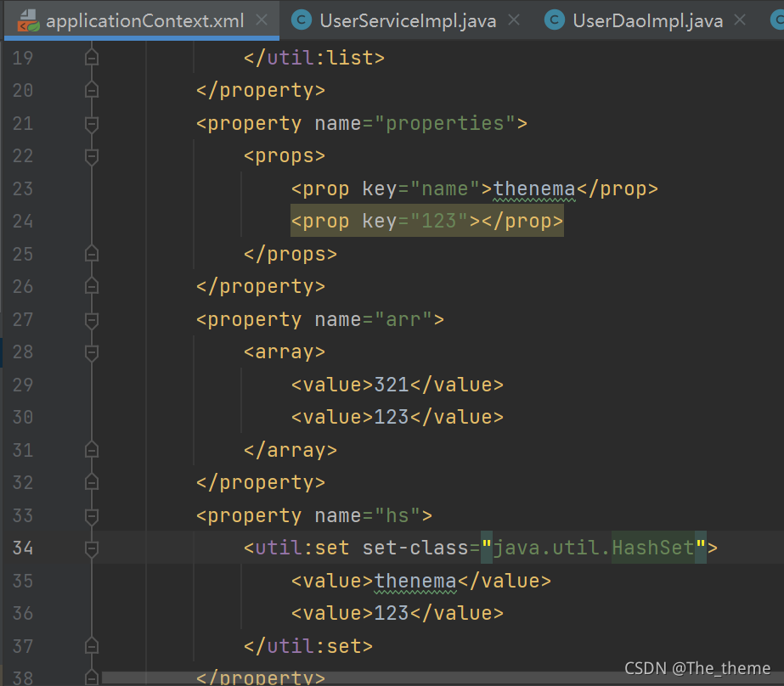Click the value 123 on line 36
This screenshot has width=784, height=686.
tap(392, 613)
